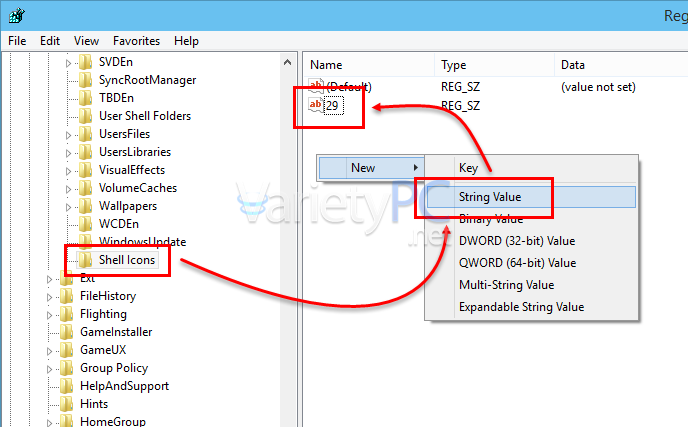
Task: Select the Shell Icons key label
Action: point(127,260)
